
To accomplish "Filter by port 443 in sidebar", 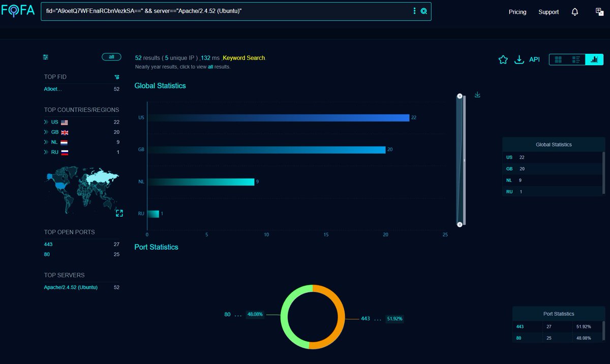I will tap(48, 245).
